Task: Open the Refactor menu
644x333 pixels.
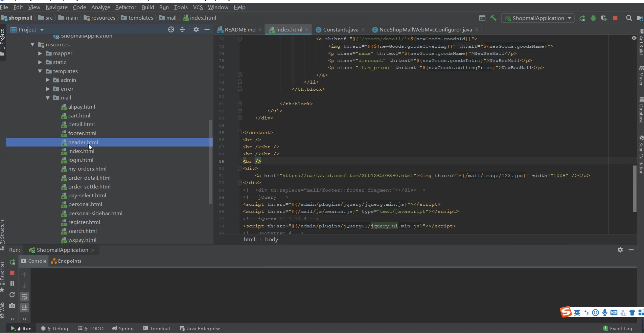Action: click(125, 7)
